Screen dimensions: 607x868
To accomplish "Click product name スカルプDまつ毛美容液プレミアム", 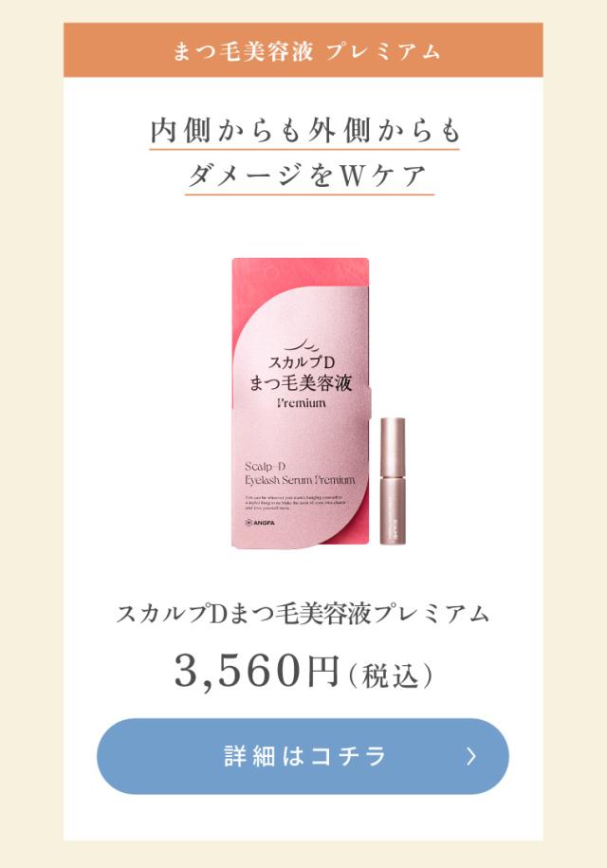I will [x=303, y=614].
